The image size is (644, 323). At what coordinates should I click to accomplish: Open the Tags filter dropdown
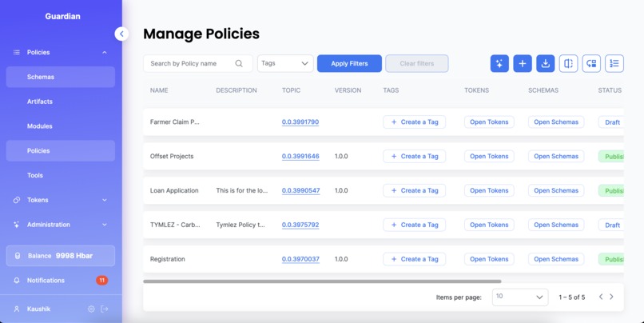coord(285,64)
